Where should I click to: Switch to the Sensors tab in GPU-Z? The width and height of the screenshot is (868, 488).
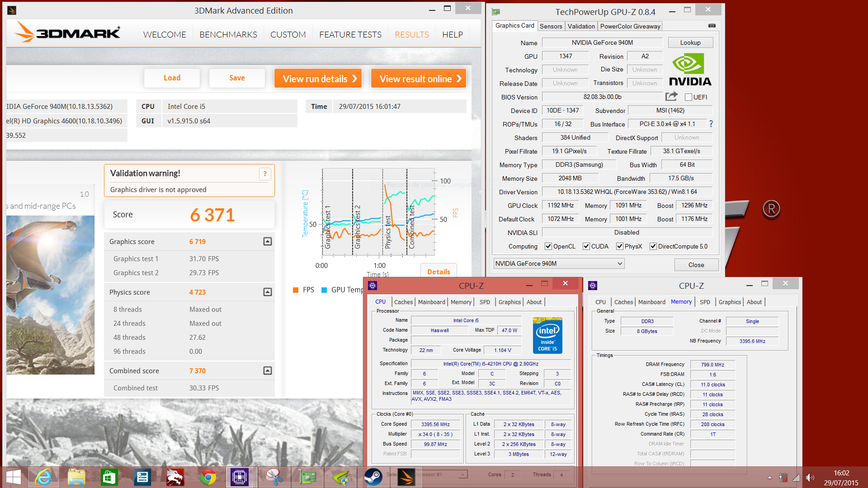551,26
